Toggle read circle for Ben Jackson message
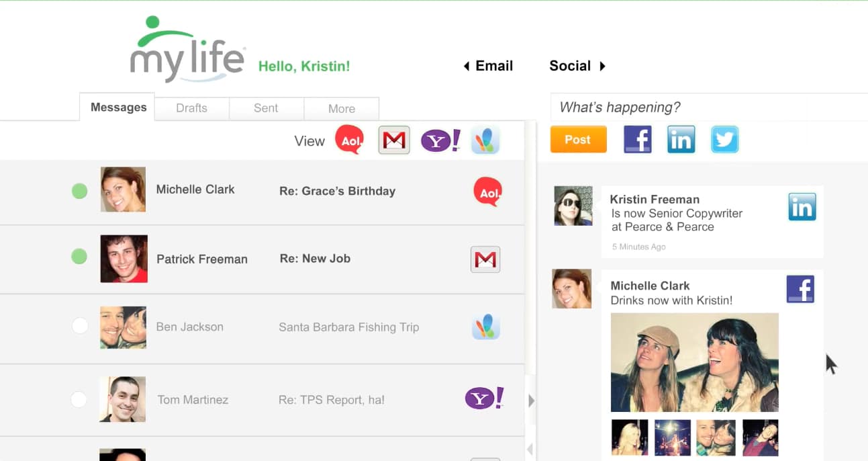Image resolution: width=868 pixels, height=461 pixels. 80,326
